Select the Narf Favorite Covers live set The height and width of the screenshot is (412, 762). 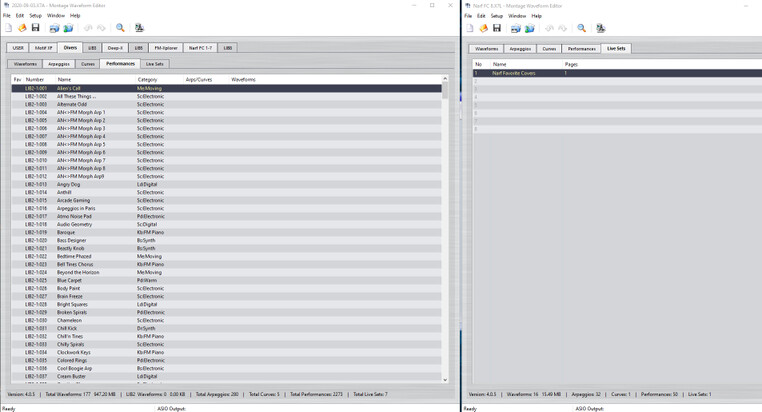[x=514, y=73]
